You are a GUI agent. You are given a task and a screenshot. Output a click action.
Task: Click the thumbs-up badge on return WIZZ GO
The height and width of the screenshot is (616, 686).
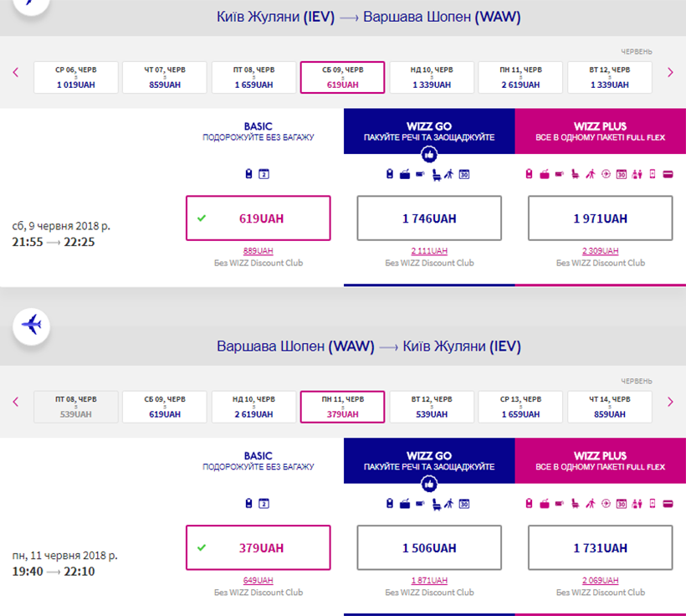429,484
